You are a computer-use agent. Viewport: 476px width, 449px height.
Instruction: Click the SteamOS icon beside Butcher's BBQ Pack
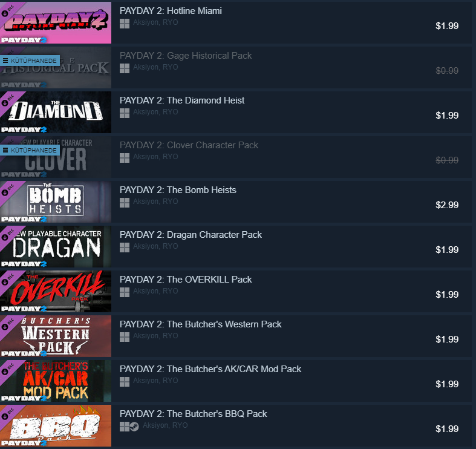pyautogui.click(x=134, y=427)
